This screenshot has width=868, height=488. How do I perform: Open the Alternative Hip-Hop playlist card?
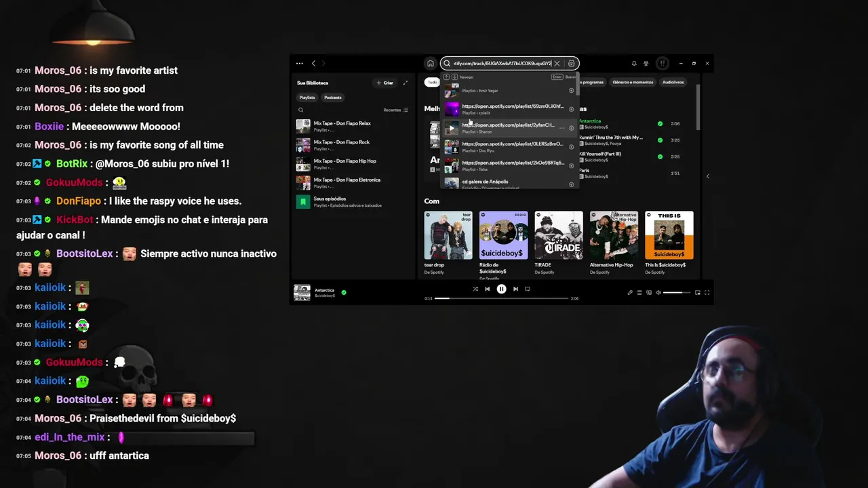(614, 243)
